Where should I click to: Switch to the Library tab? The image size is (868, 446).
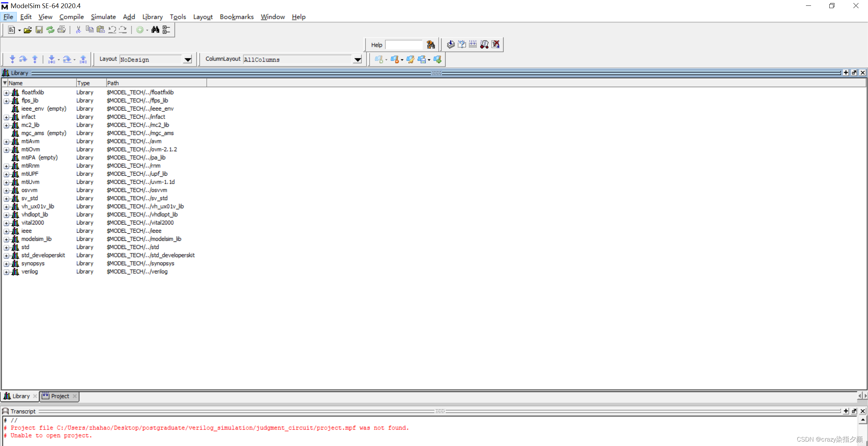tap(20, 396)
